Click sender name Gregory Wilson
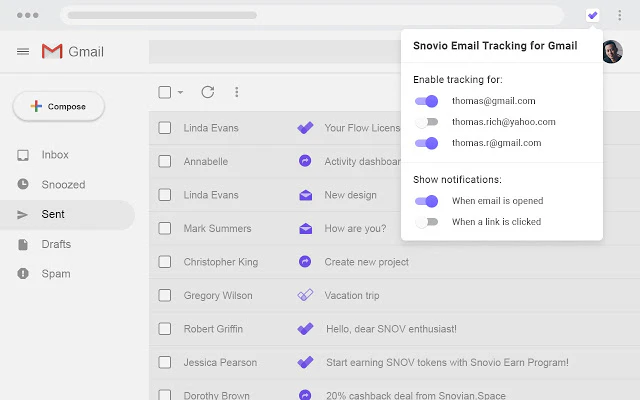 click(218, 296)
